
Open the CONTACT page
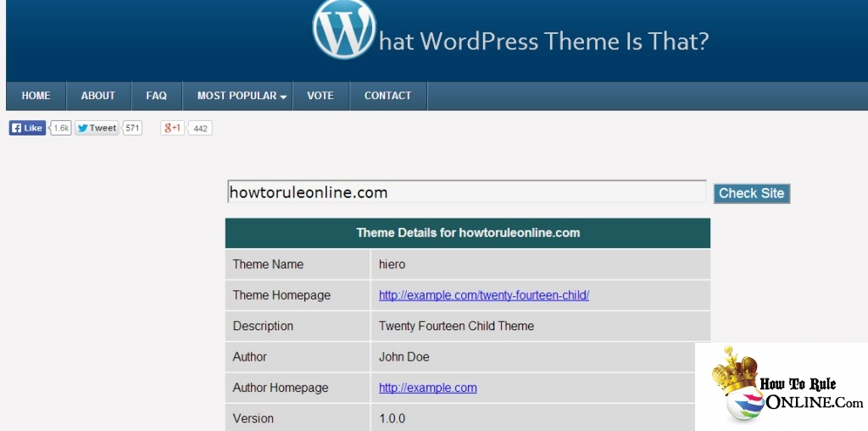point(387,96)
